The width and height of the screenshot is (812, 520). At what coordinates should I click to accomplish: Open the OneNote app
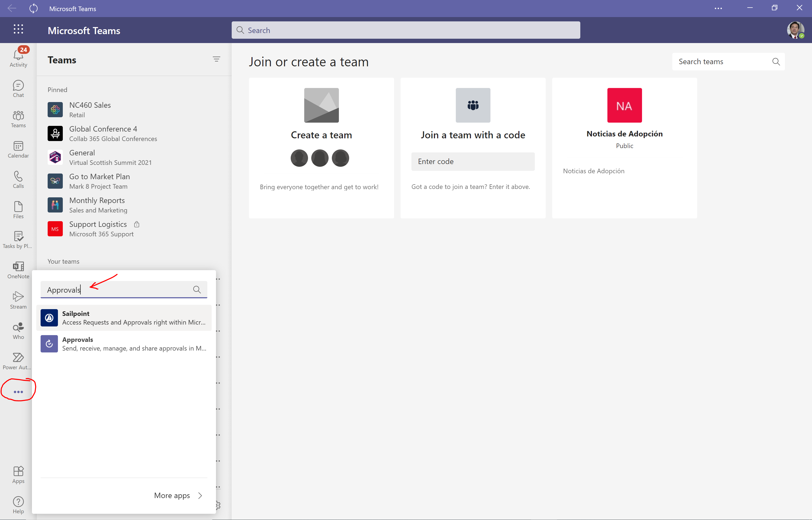18,269
